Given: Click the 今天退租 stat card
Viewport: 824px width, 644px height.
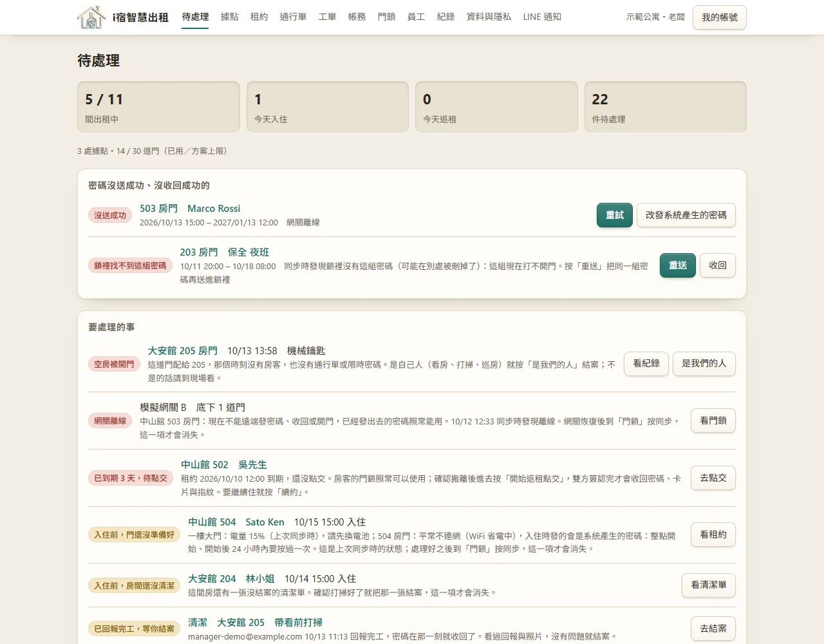Looking at the screenshot, I should click(496, 107).
